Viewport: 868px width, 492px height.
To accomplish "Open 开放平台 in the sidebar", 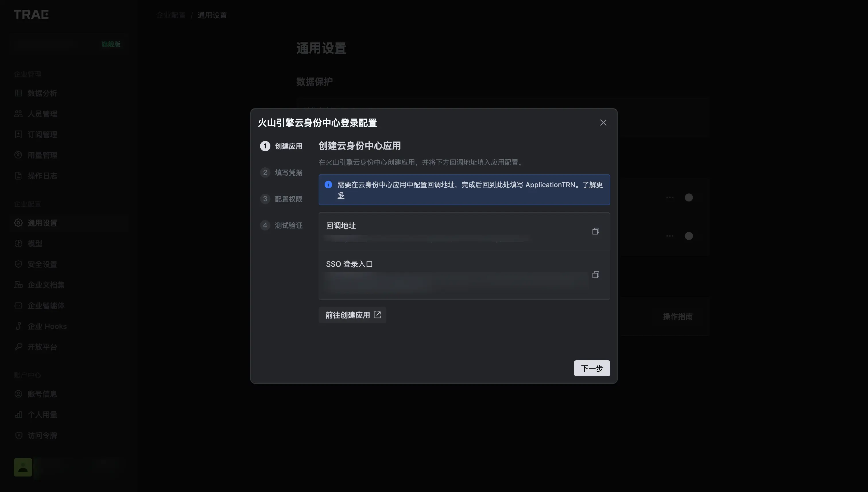I will click(69, 347).
